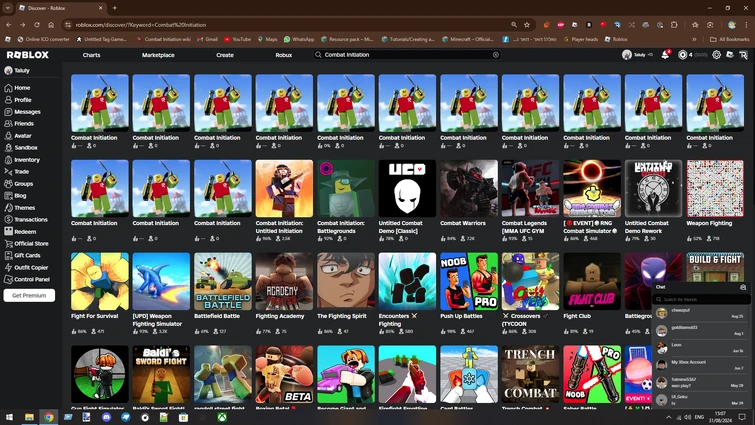Image resolution: width=755 pixels, height=425 pixels.
Task: Open Trench Combat game thumbnail
Action: click(x=530, y=373)
